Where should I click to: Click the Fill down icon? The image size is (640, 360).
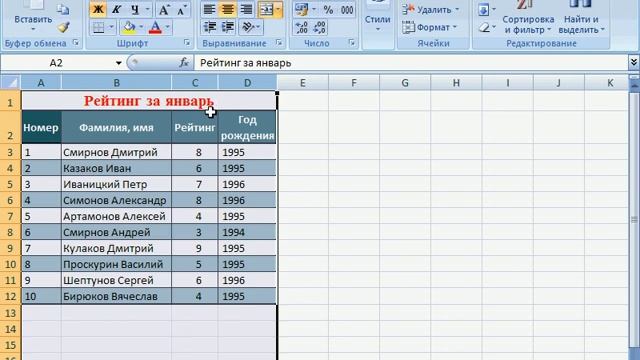(484, 9)
